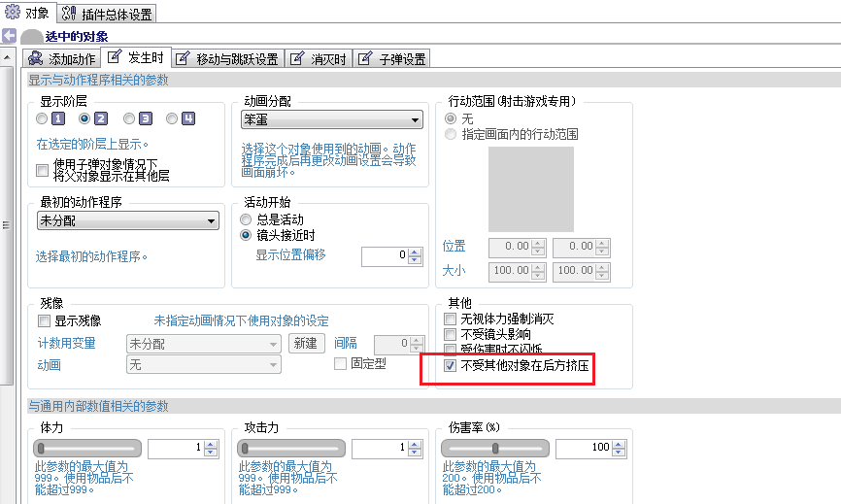
Task: Click the tools icon on 插件总体设置 tab
Action: click(x=69, y=14)
